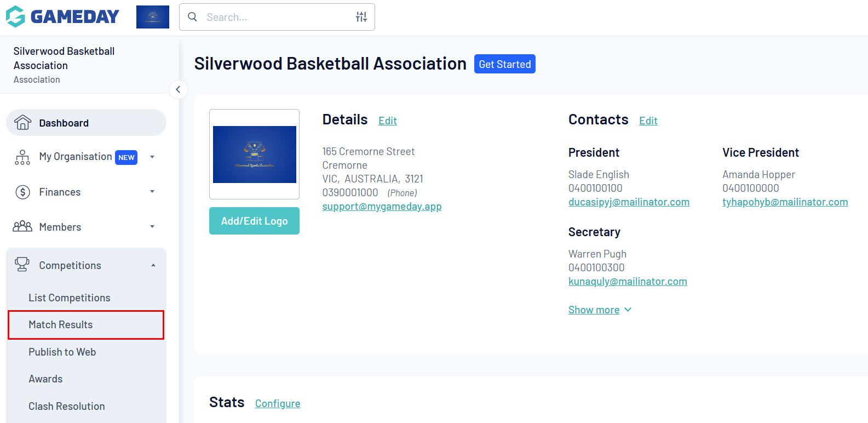Click the Add/Edit Logo button
Screen dimensions: 868x423
254,221
